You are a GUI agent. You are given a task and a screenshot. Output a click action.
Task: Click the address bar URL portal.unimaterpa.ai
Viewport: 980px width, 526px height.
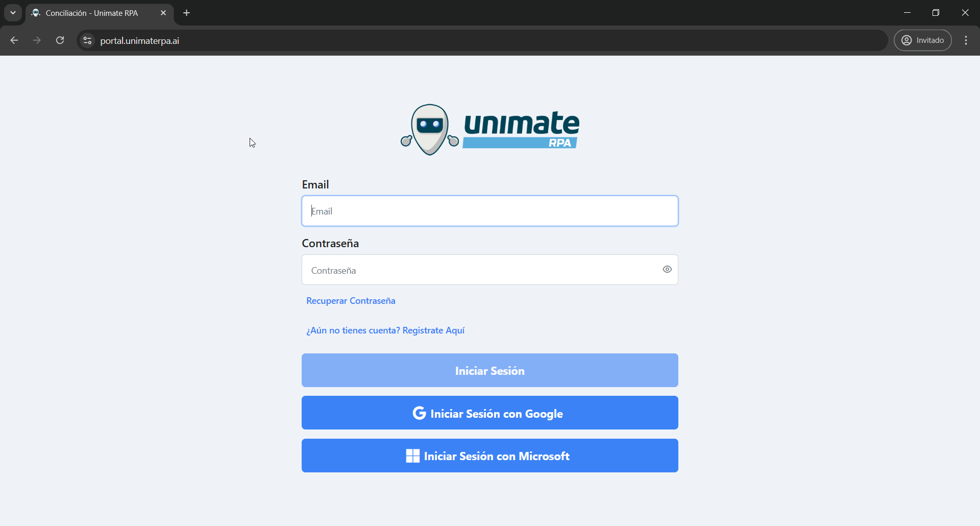pos(140,41)
